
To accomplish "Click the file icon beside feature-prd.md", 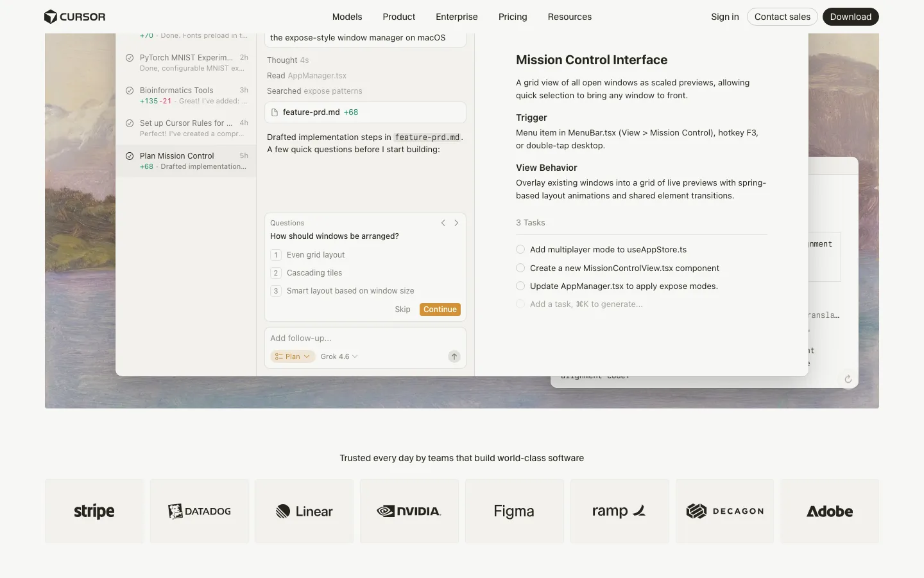I will (275, 112).
